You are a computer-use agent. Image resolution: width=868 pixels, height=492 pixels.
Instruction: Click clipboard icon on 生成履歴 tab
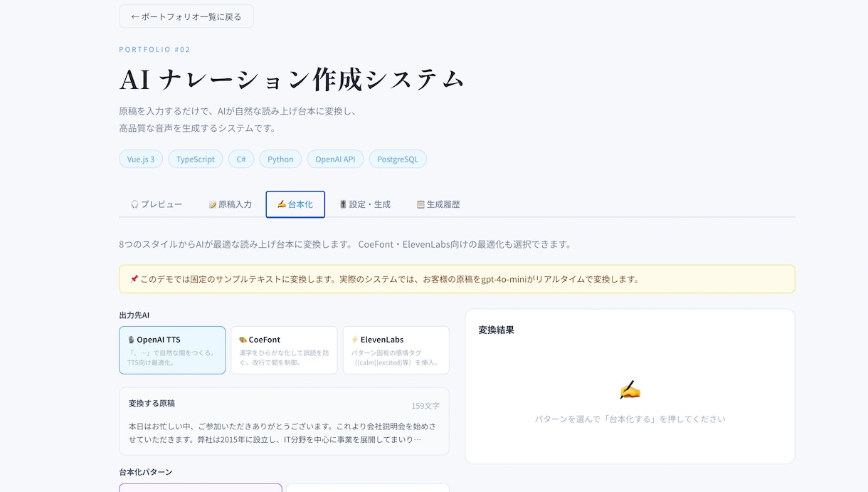(420, 204)
